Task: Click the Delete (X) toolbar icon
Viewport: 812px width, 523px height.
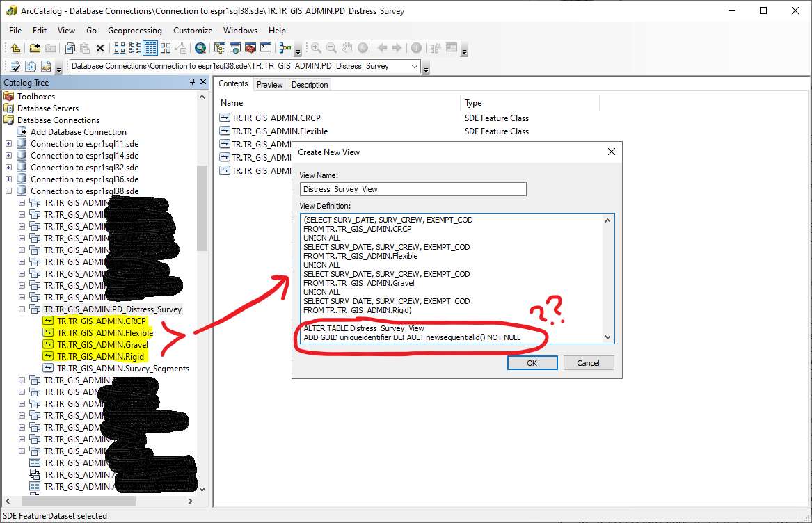Action: point(100,48)
